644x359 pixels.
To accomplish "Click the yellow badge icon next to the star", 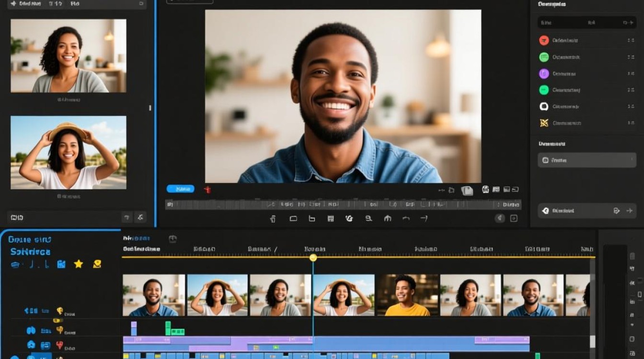I will click(x=97, y=264).
